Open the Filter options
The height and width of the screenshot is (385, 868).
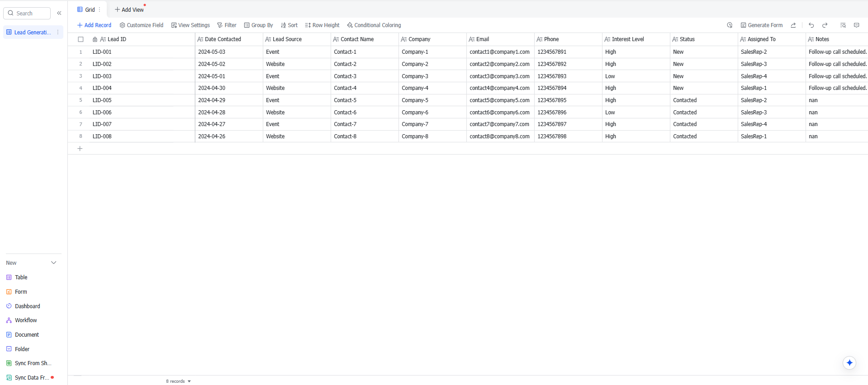(227, 25)
